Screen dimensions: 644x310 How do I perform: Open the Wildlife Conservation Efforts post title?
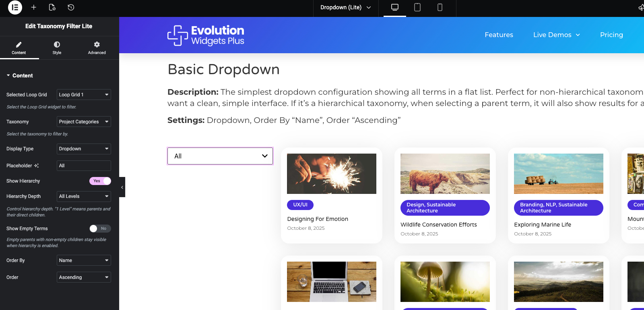pos(439,225)
